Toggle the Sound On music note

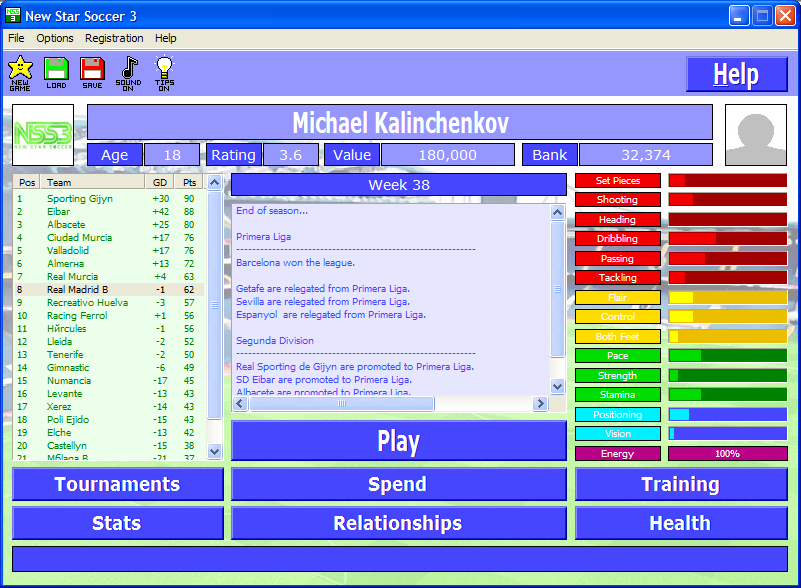128,72
